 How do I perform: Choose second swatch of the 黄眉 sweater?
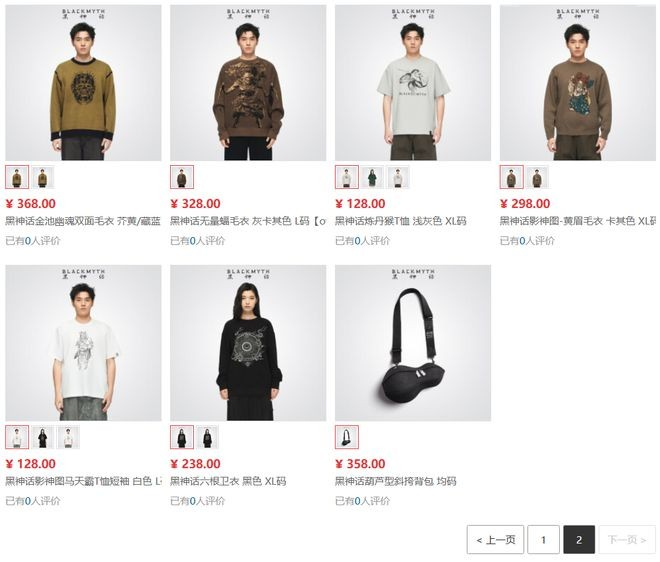[x=537, y=177]
